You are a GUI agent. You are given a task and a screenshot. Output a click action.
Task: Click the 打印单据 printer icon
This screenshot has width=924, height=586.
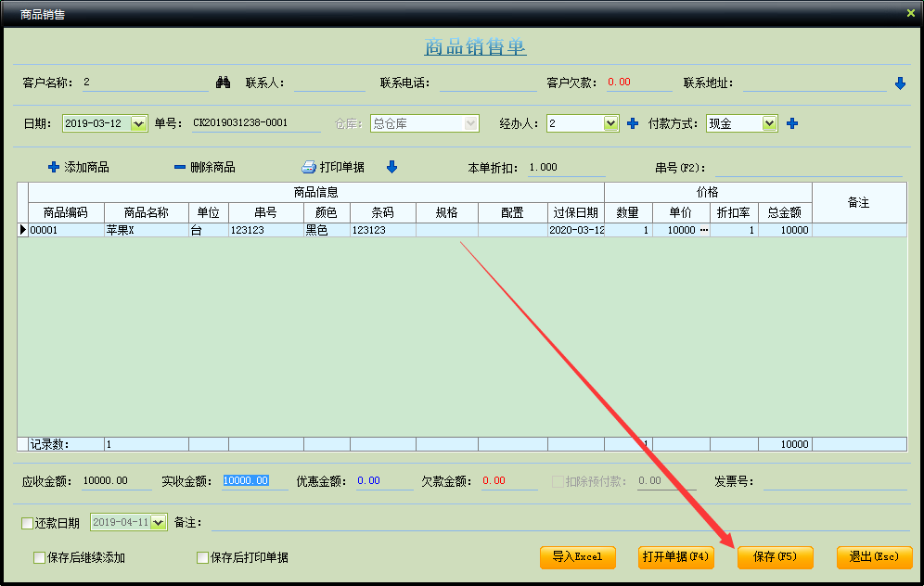point(309,167)
